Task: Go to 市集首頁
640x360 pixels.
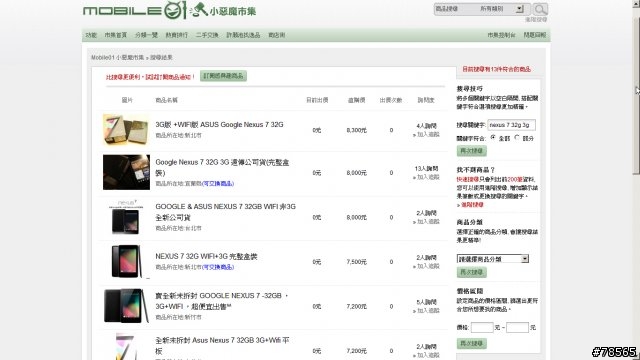Action: pyautogui.click(x=116, y=35)
